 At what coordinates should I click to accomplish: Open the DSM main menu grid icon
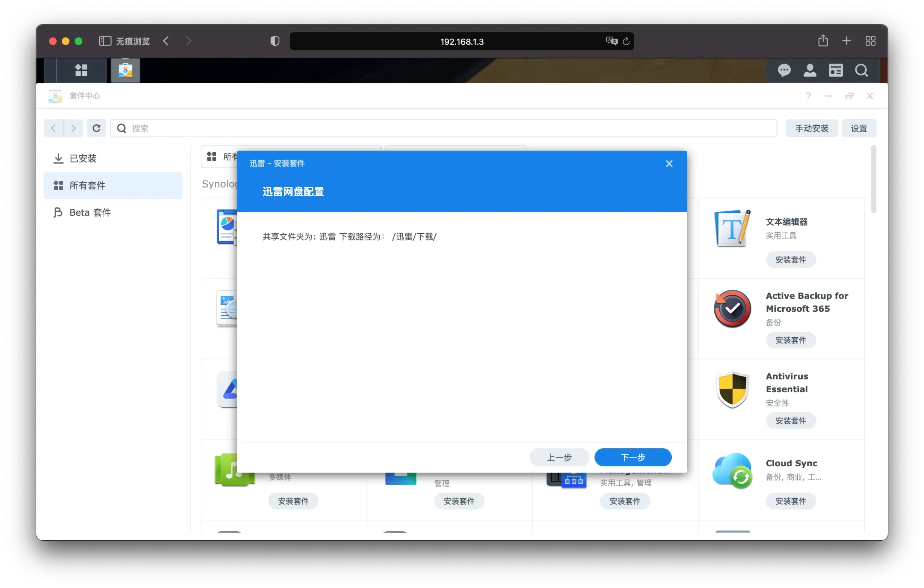click(x=81, y=70)
